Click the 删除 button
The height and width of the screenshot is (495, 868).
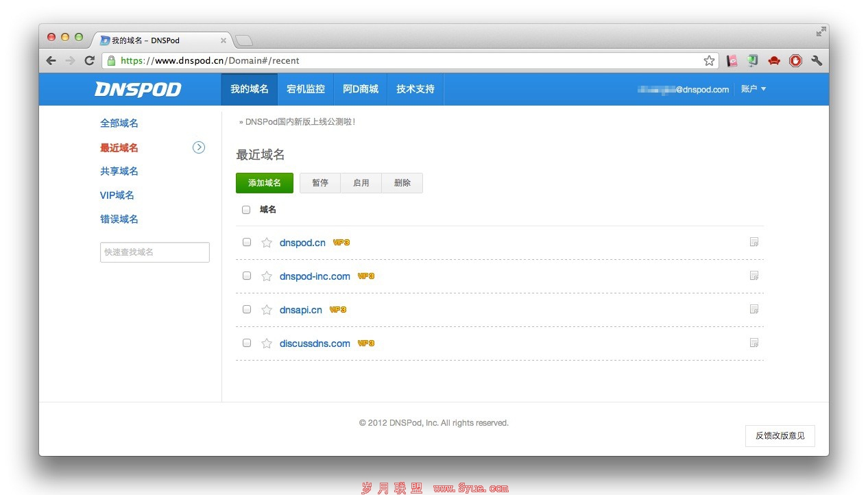pos(402,183)
